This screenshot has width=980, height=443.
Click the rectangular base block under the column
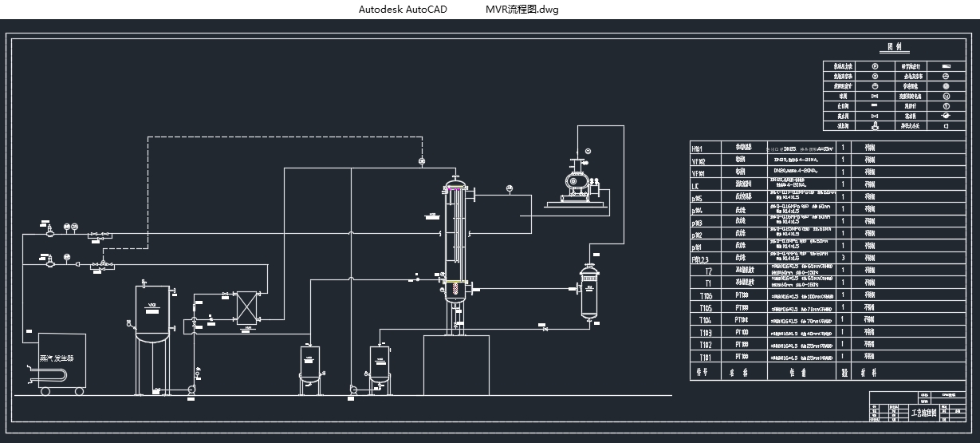tap(455, 364)
